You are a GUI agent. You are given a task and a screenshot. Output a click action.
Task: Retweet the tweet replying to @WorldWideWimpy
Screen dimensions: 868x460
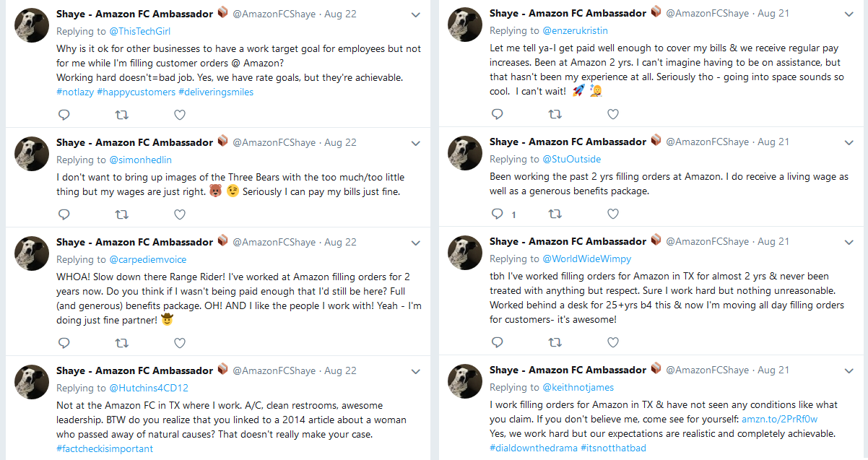(x=555, y=342)
